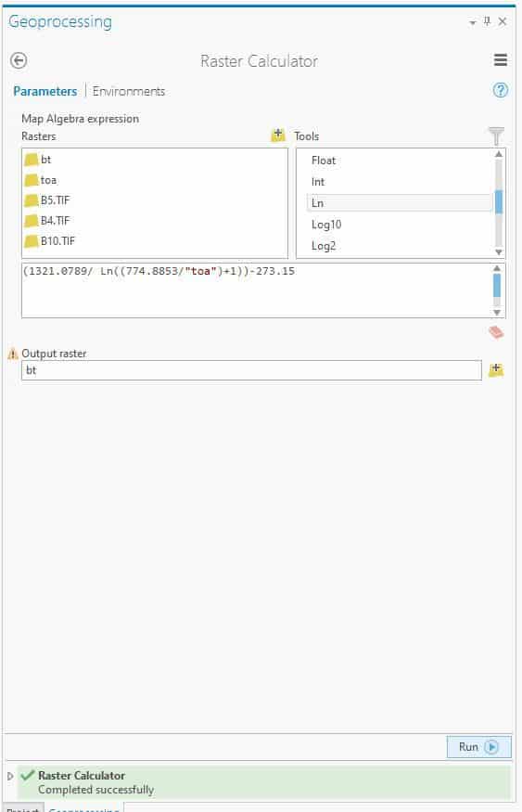Browse for output raster location
Screen dimensions: 522x812
496,369
